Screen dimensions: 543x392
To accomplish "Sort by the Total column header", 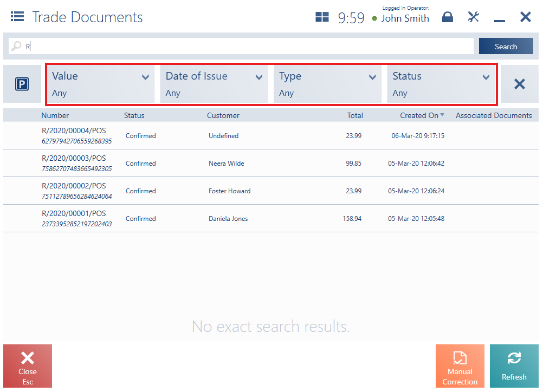I will [355, 115].
